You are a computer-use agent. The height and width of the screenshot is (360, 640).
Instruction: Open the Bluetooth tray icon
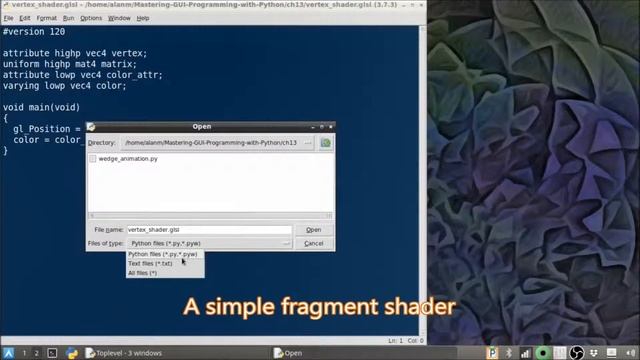pyautogui.click(x=509, y=353)
